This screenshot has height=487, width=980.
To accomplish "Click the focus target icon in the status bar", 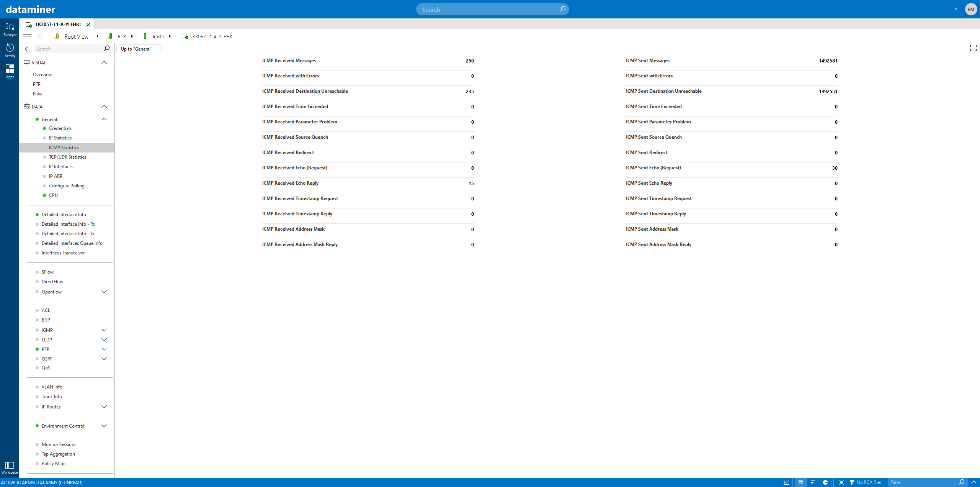I will click(x=841, y=482).
